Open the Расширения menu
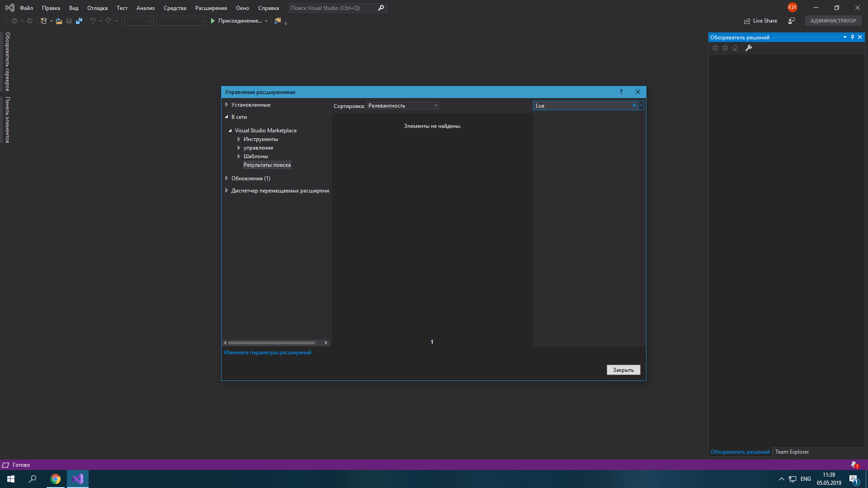 click(x=211, y=8)
